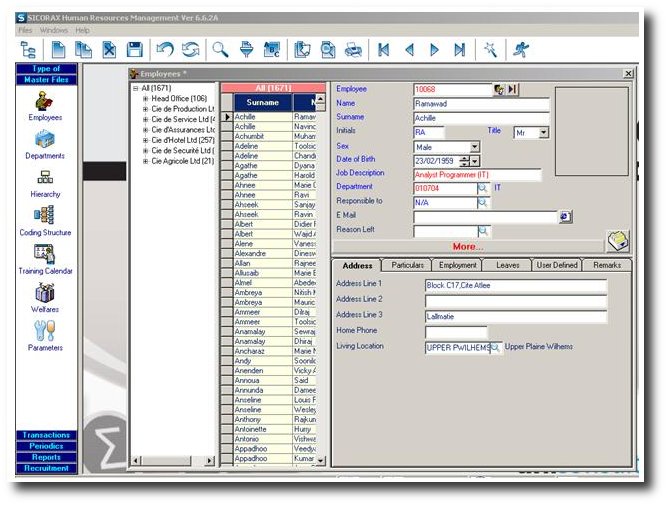Jump to first record toolbar arrow
Viewport: 667px width, 505px height.
pos(383,49)
